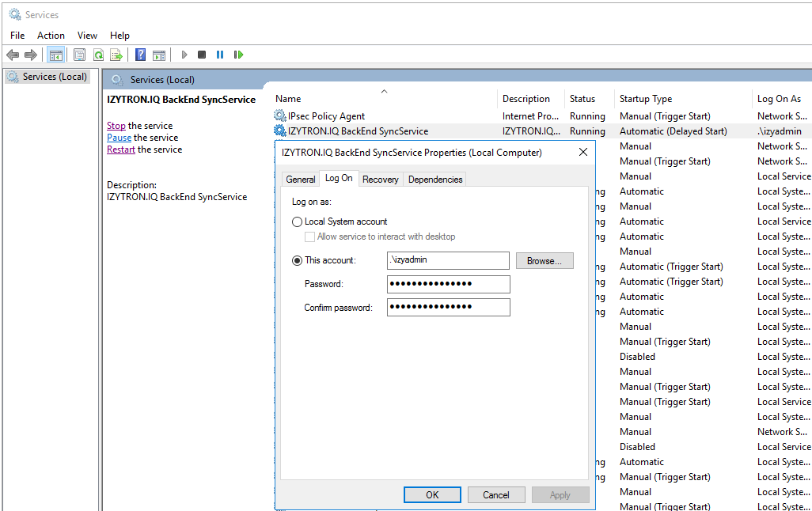Viewport: 812px width, 511px height.
Task: Click the This account name field
Action: tap(448, 260)
